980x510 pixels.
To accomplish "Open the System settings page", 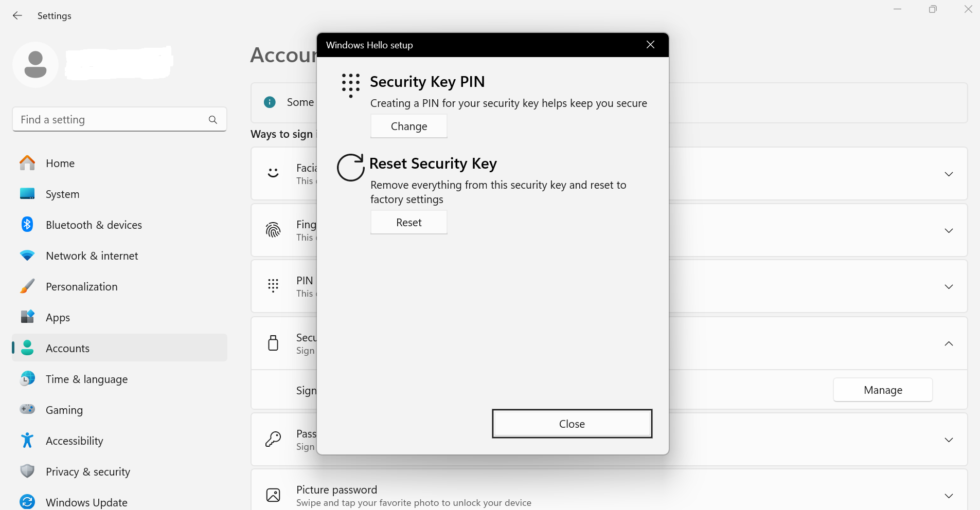I will tap(62, 194).
